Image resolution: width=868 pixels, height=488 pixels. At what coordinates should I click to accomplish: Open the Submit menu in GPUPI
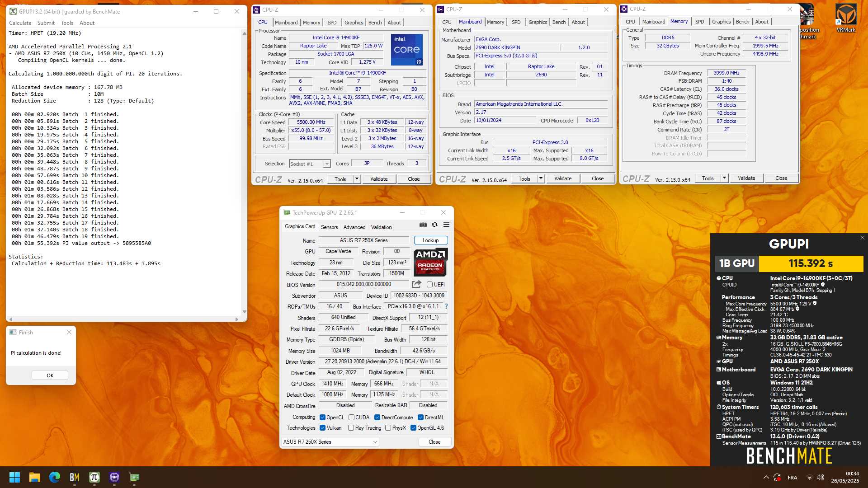click(46, 23)
